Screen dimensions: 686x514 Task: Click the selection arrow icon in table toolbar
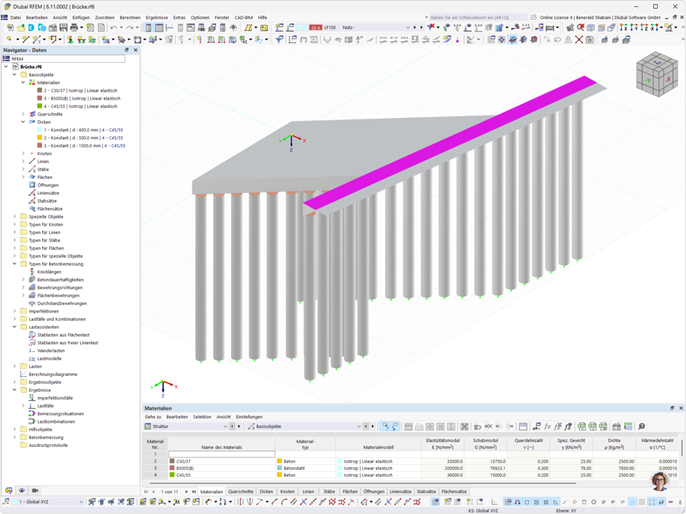pyautogui.click(x=385, y=426)
